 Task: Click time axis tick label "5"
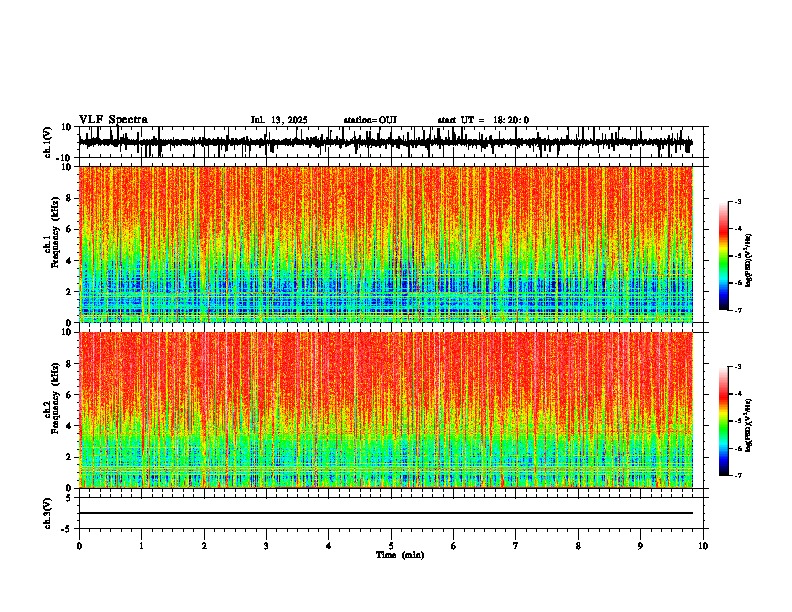(x=391, y=546)
